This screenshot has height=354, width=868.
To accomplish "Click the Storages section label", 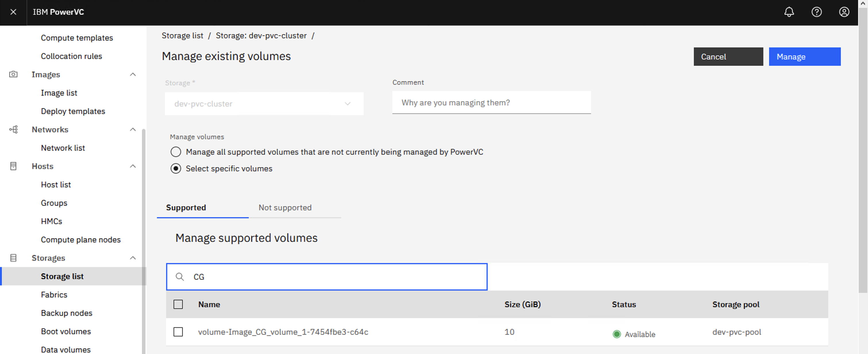I will 48,258.
